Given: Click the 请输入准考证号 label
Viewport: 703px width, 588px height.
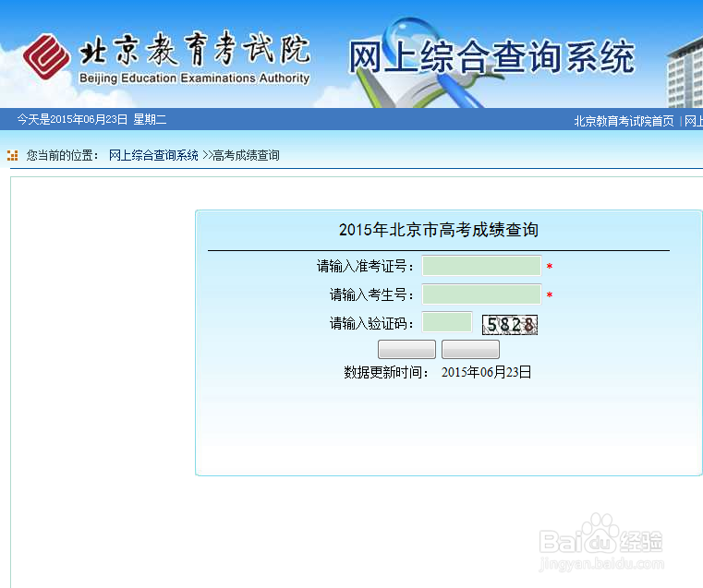Looking at the screenshot, I should (365, 266).
